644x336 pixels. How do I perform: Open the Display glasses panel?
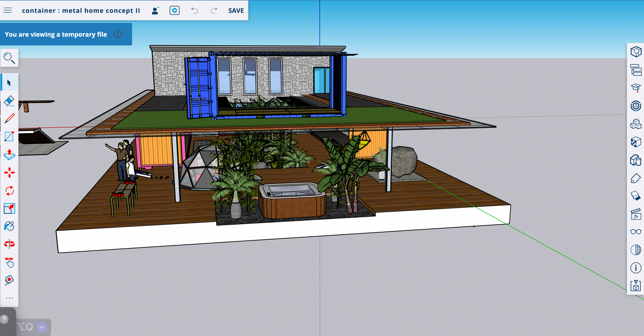pyautogui.click(x=636, y=232)
